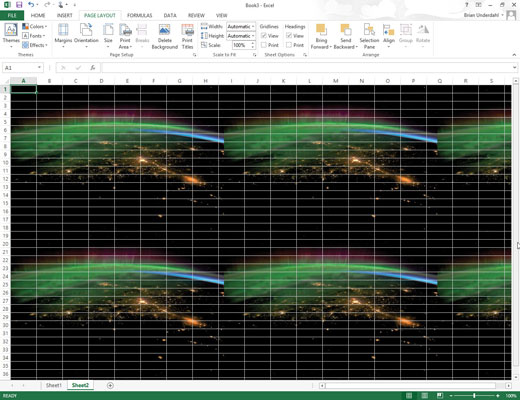
Task: Add a new sheet
Action: coord(110,385)
